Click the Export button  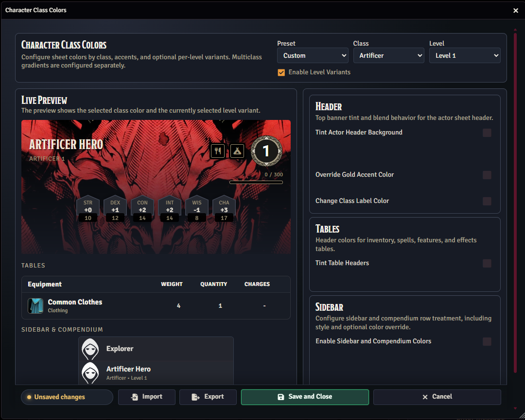tap(208, 397)
